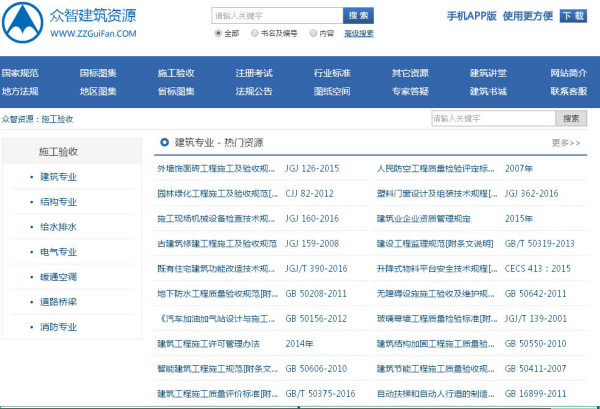Click the code GB/T 50319-2013
This screenshot has width=600, height=409.
point(540,244)
